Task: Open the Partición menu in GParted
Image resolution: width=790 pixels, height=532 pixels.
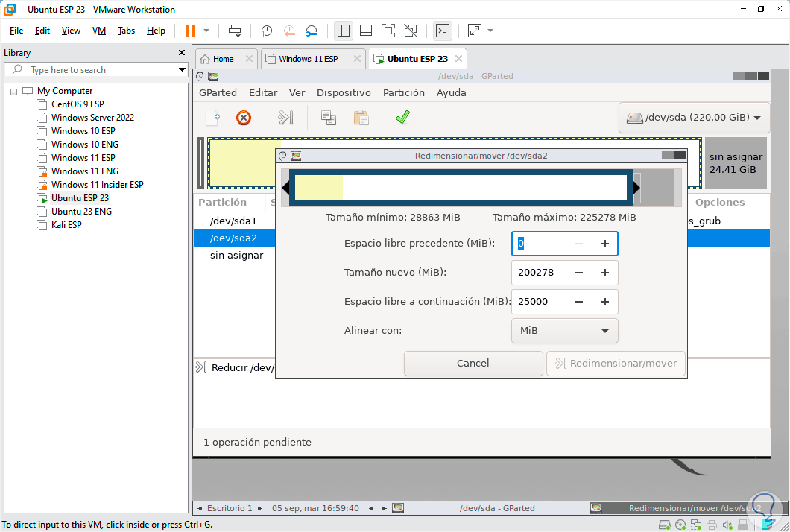Action: [x=403, y=92]
